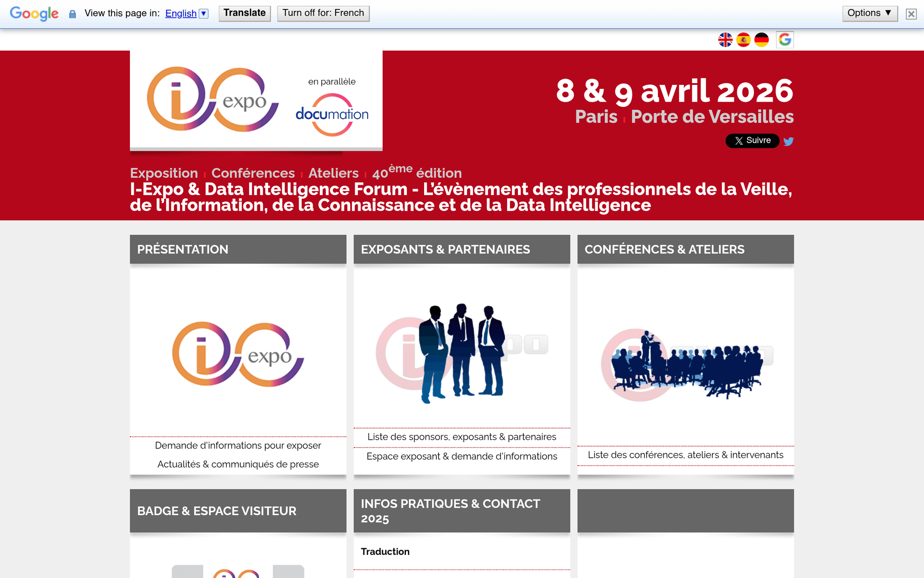Click the Translate button
The image size is (924, 578).
[245, 13]
